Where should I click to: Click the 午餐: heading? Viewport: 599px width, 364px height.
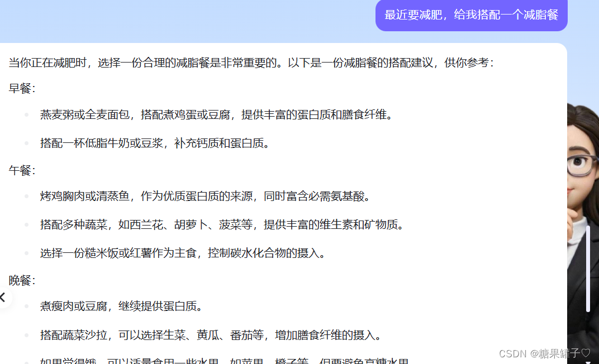[22, 170]
